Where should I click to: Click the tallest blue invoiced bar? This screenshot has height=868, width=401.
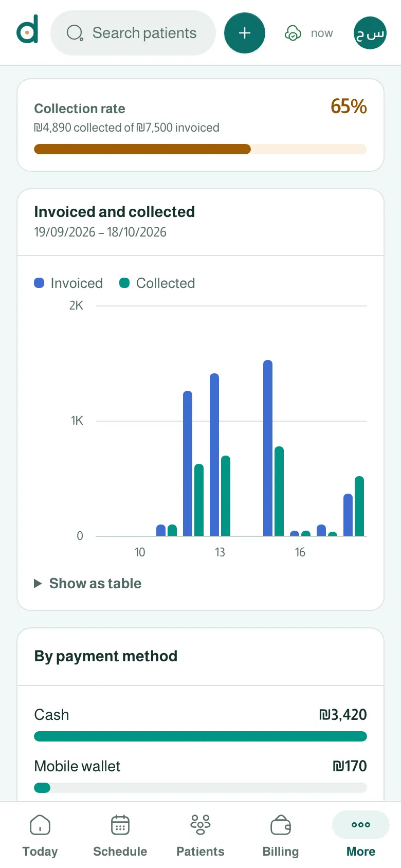point(268,448)
